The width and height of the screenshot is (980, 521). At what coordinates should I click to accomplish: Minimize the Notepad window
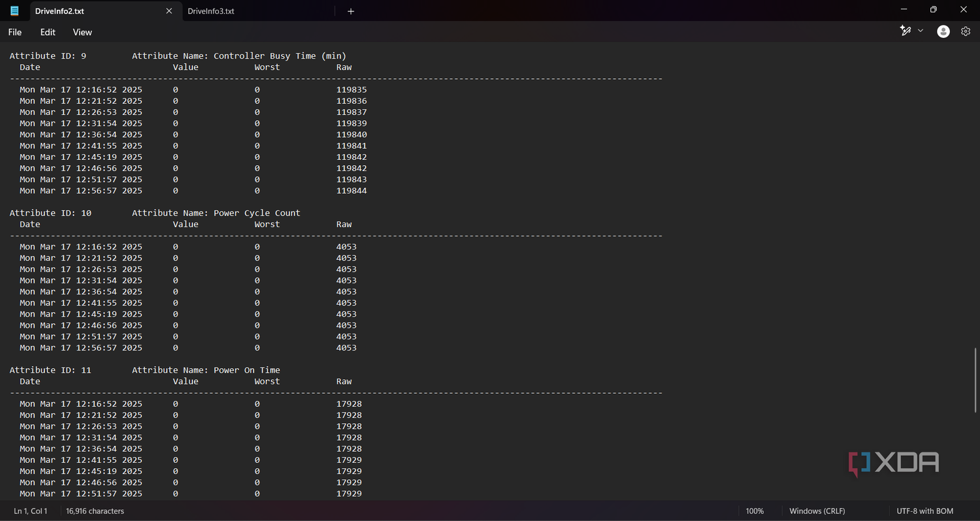904,10
